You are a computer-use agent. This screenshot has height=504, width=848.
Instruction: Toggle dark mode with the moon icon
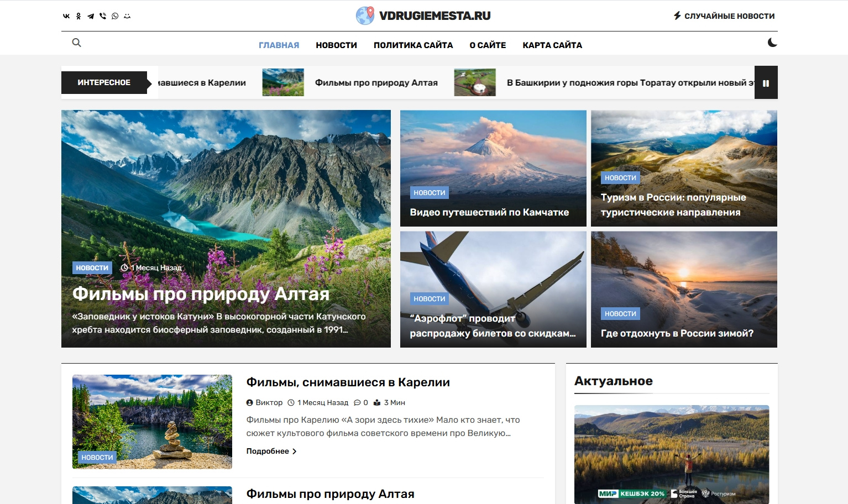(x=772, y=43)
